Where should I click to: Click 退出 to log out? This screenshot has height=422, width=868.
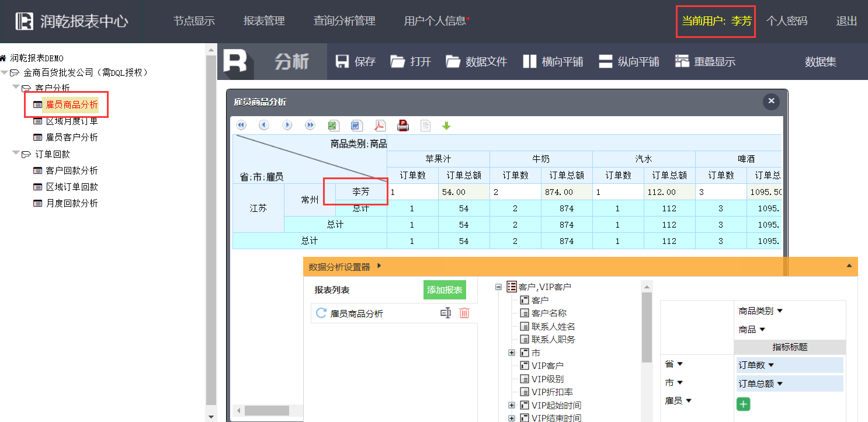tap(846, 21)
